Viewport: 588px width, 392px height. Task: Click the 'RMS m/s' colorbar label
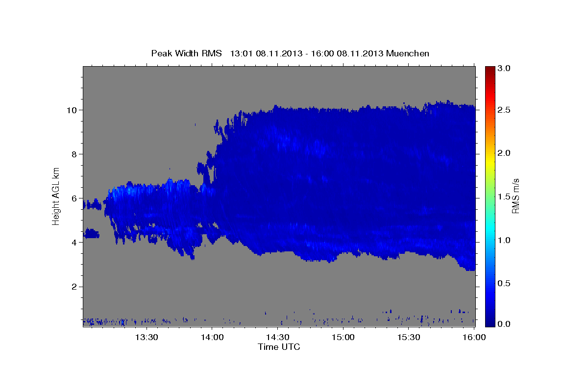point(515,196)
